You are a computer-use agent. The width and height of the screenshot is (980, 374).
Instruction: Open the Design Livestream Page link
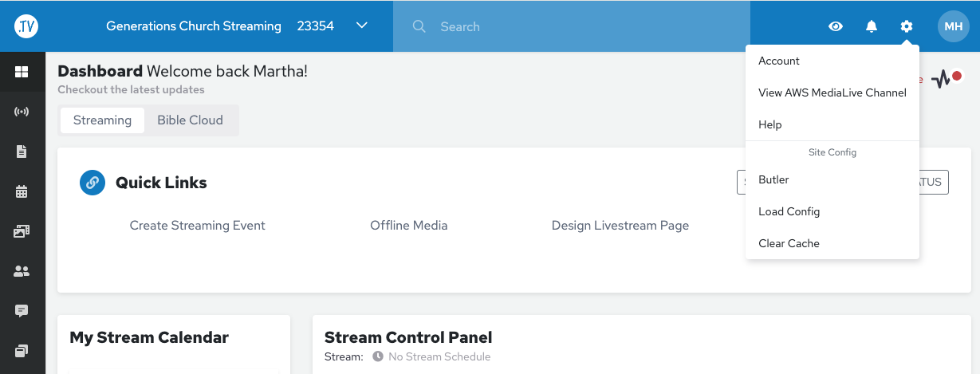[620, 226]
